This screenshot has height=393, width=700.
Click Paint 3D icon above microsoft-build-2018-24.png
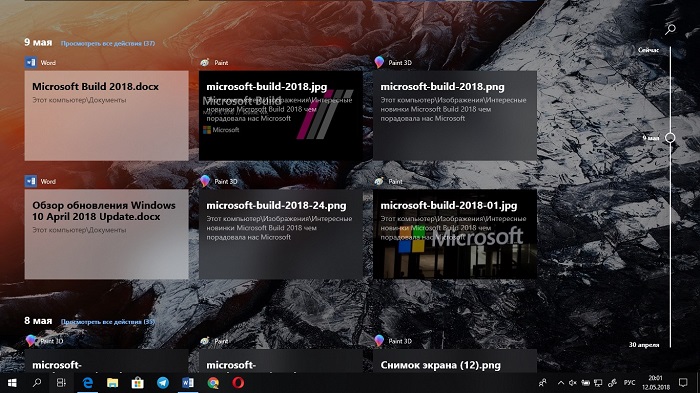click(x=205, y=181)
